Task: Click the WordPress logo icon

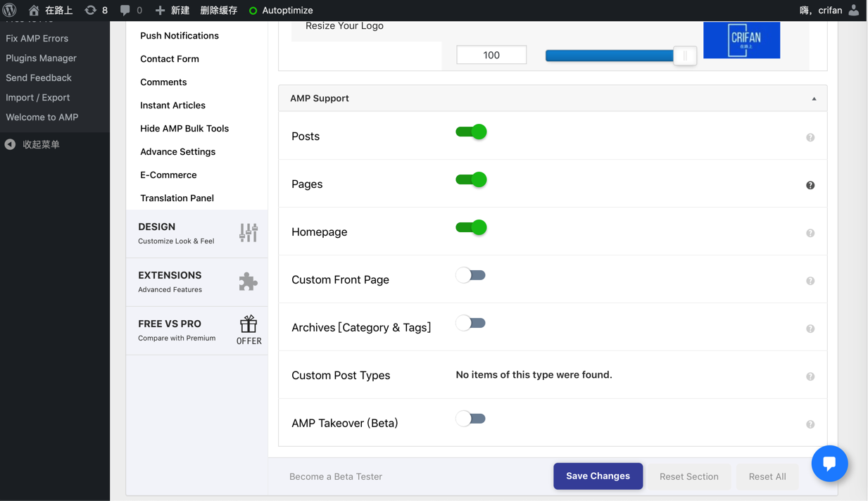Action: tap(10, 11)
